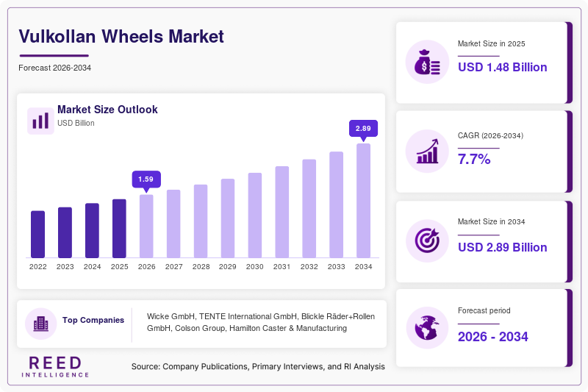The image size is (588, 392).
Task: Click the 2032 bar in the chart
Action: click(x=309, y=209)
